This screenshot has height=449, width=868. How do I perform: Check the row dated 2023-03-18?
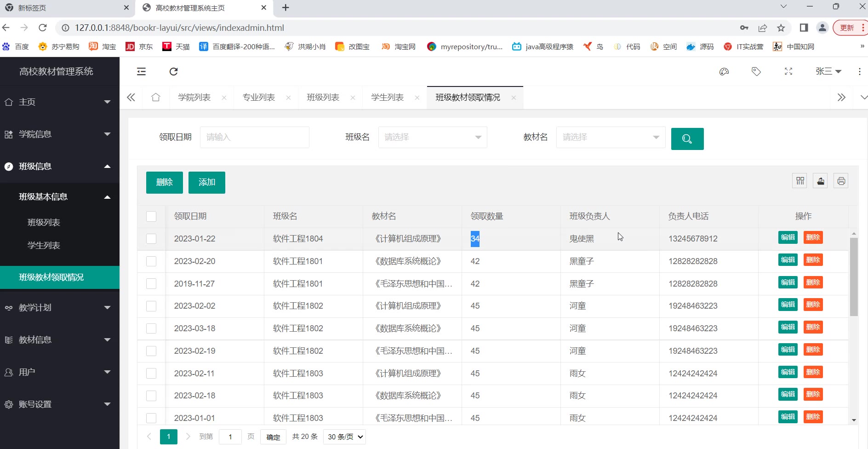coord(151,328)
